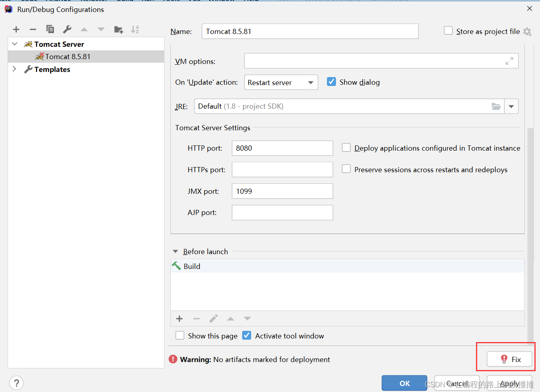Image resolution: width=540 pixels, height=392 pixels.
Task: Click the HTTP port field
Action: (x=282, y=148)
